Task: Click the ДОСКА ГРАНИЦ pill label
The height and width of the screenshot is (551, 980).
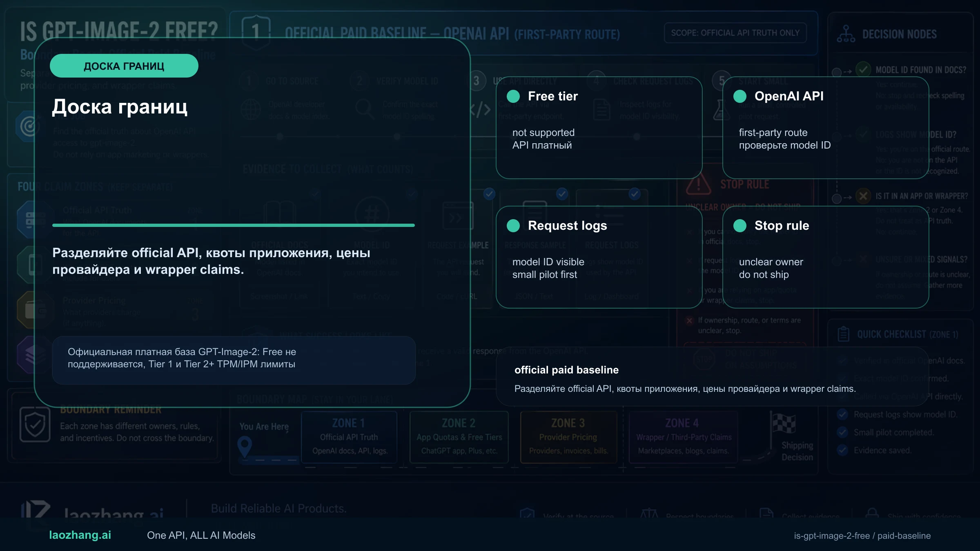Action: pyautogui.click(x=124, y=66)
